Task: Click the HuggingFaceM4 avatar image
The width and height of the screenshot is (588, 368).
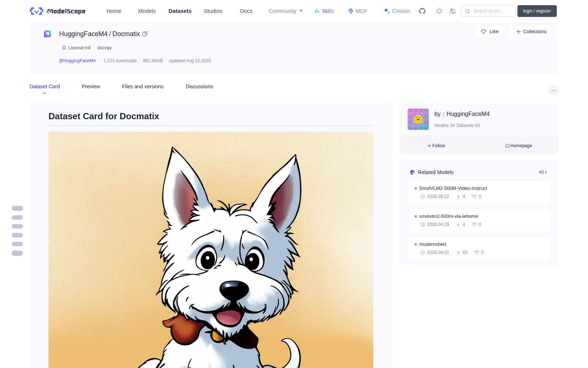Action: (x=418, y=119)
